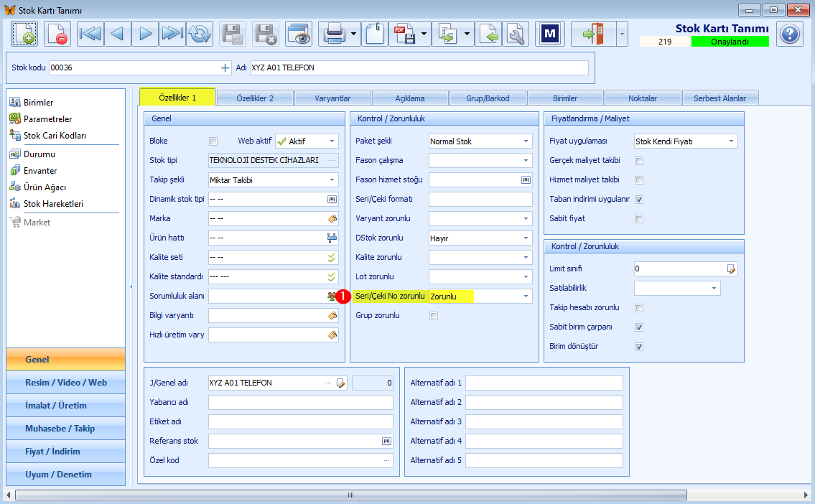This screenshot has width=815, height=504.
Task: Click the horizontal scrollbar thumb
Action: (351, 495)
